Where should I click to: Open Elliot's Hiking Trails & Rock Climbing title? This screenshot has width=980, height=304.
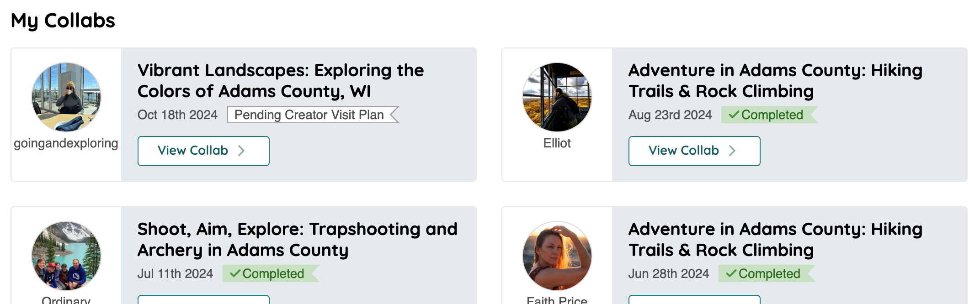775,81
